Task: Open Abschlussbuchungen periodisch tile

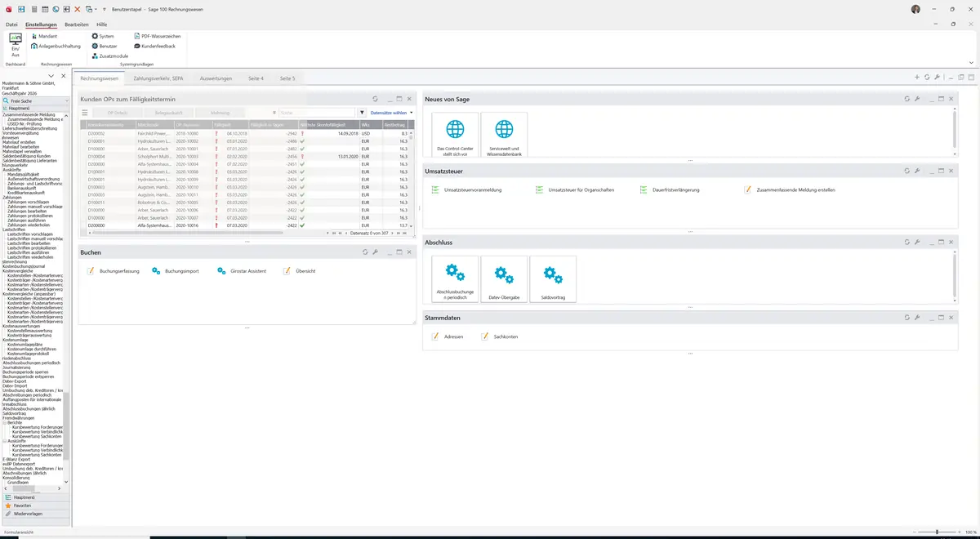Action: tap(455, 279)
